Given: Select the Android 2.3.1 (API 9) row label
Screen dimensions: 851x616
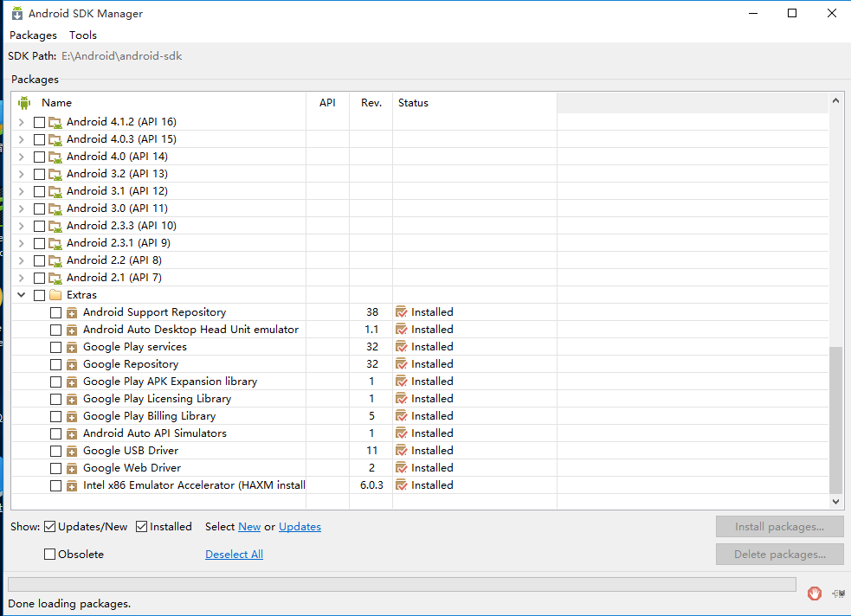Looking at the screenshot, I should click(x=119, y=243).
